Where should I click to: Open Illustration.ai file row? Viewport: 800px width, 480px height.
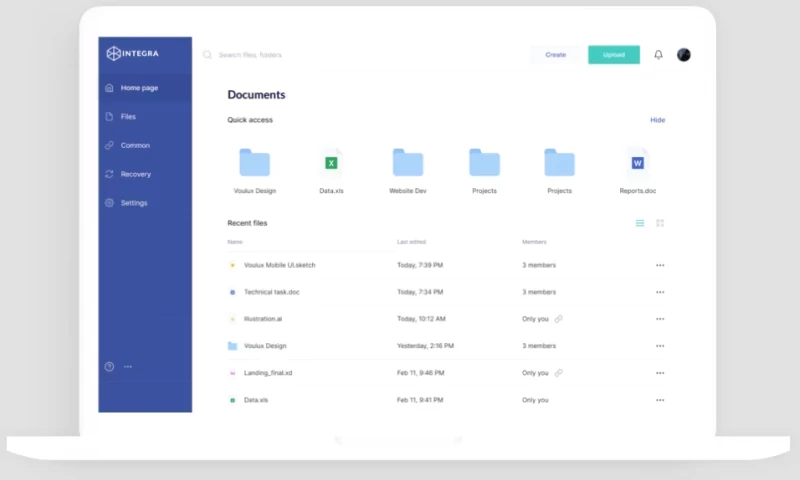(x=446, y=319)
